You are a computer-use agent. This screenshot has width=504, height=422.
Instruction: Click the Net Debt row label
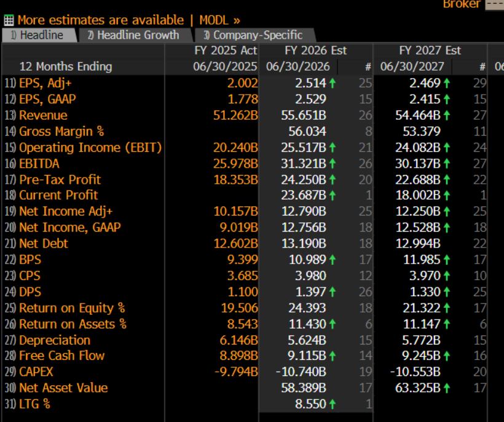pos(43,244)
